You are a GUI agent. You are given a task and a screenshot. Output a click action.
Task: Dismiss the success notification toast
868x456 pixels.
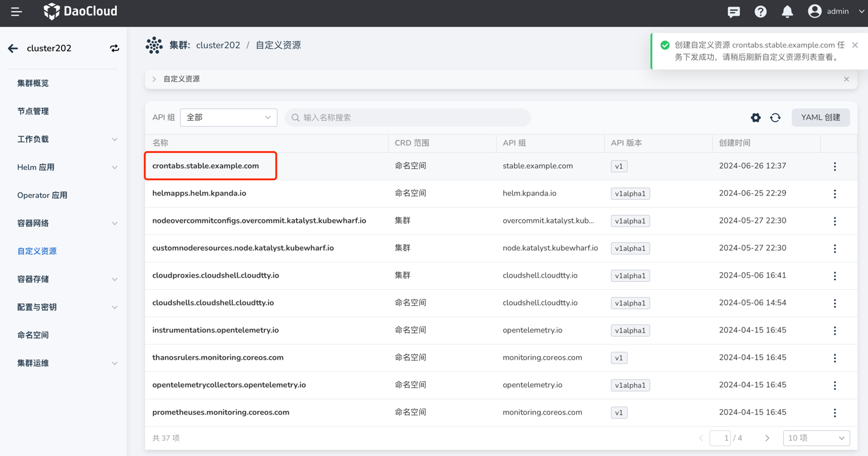(x=855, y=45)
